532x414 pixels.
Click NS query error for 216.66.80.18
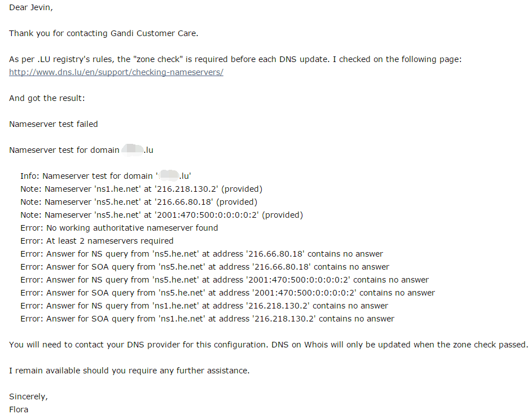point(201,254)
